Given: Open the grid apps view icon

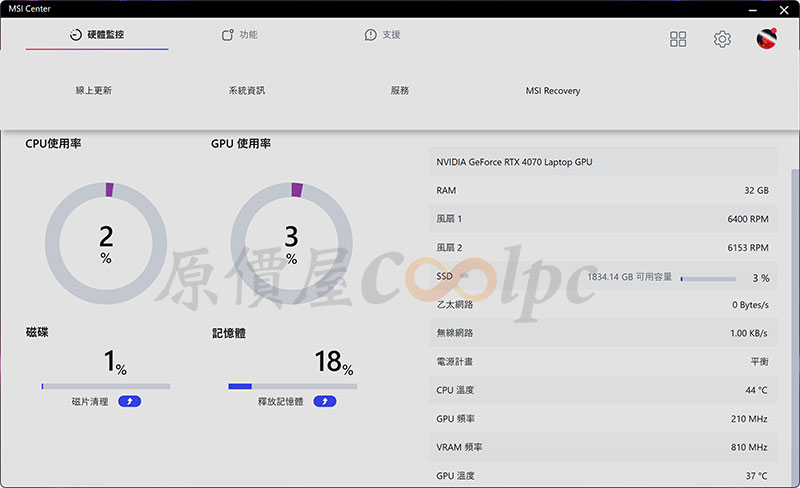Looking at the screenshot, I should point(678,39).
